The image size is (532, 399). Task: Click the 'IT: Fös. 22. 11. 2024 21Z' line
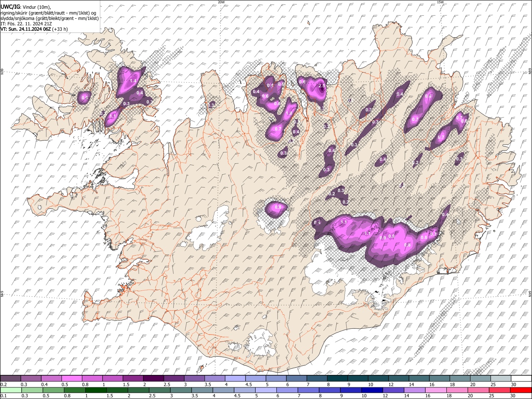[x=26, y=24]
